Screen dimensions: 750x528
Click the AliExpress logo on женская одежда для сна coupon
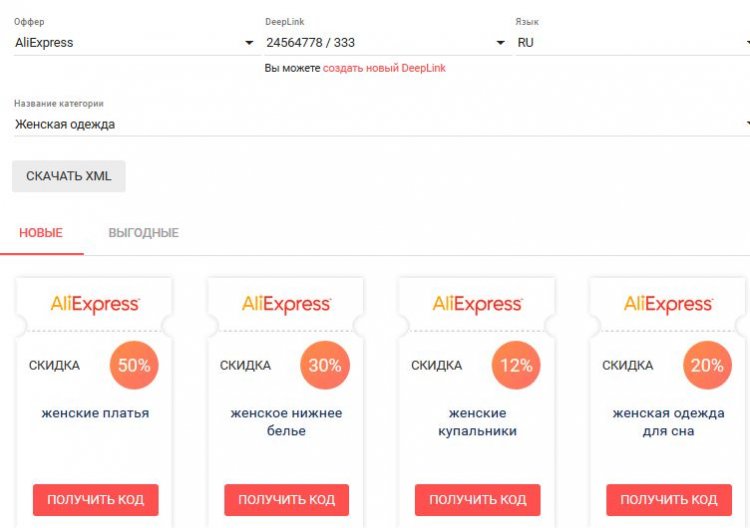point(668,304)
